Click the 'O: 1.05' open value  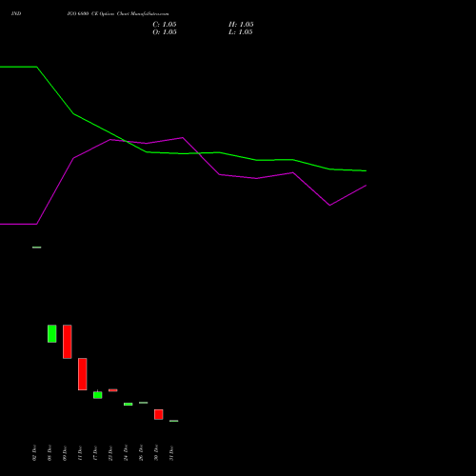click(x=165, y=32)
